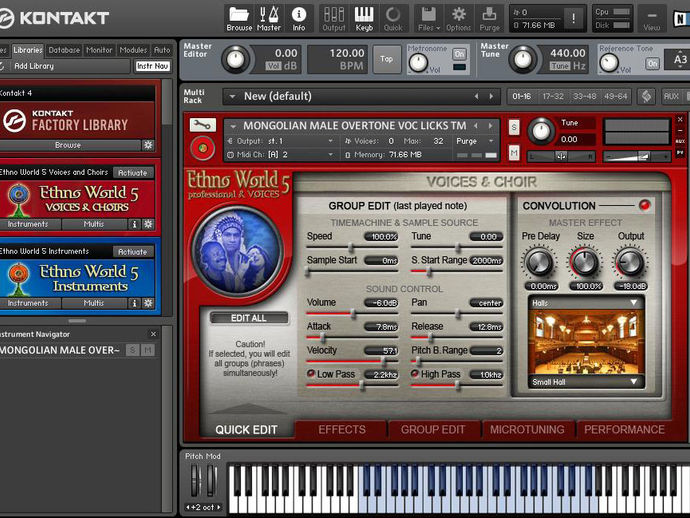Open the Small Hall impulse dropdown
The height and width of the screenshot is (518, 690).
585,382
